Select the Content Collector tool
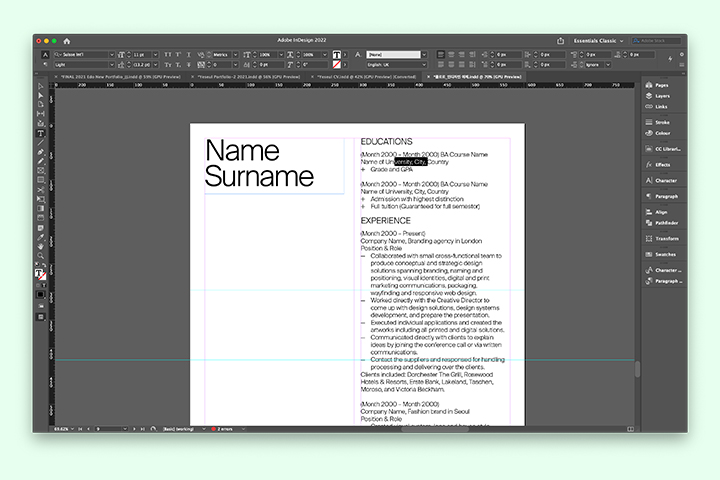The height and width of the screenshot is (480, 720). (40, 123)
